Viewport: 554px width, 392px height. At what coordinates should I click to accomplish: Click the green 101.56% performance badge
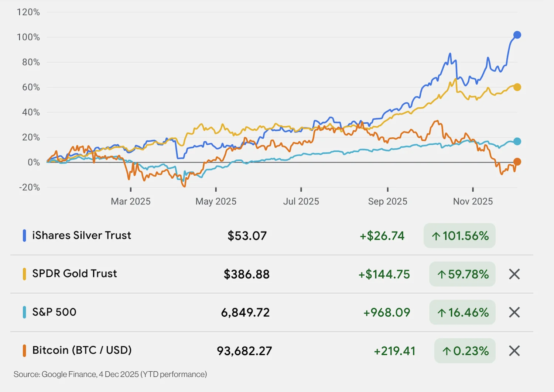point(459,235)
